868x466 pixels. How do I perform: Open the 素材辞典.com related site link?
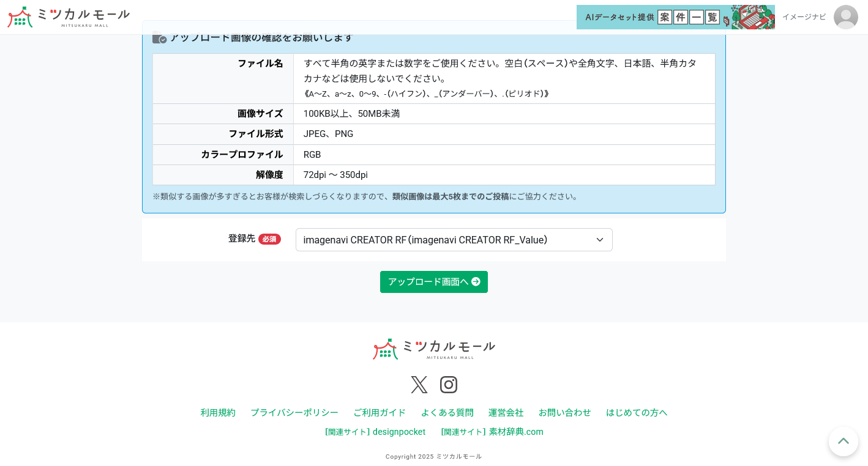pyautogui.click(x=492, y=432)
